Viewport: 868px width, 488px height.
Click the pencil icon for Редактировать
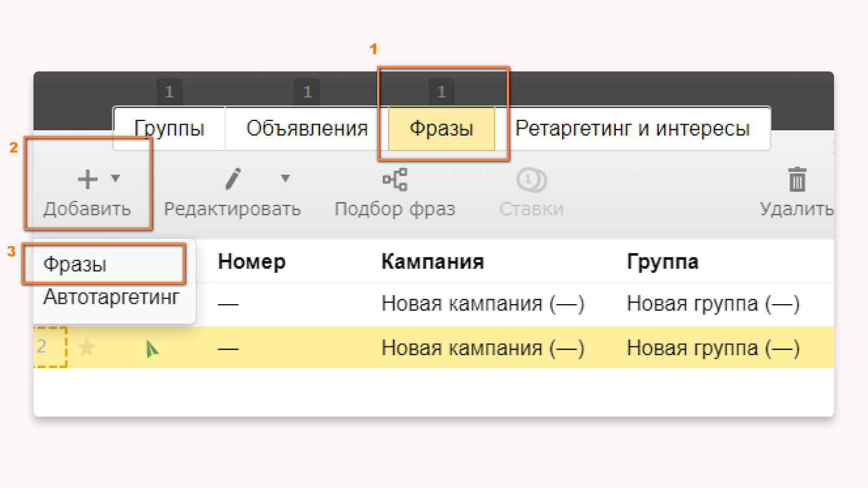tap(233, 179)
